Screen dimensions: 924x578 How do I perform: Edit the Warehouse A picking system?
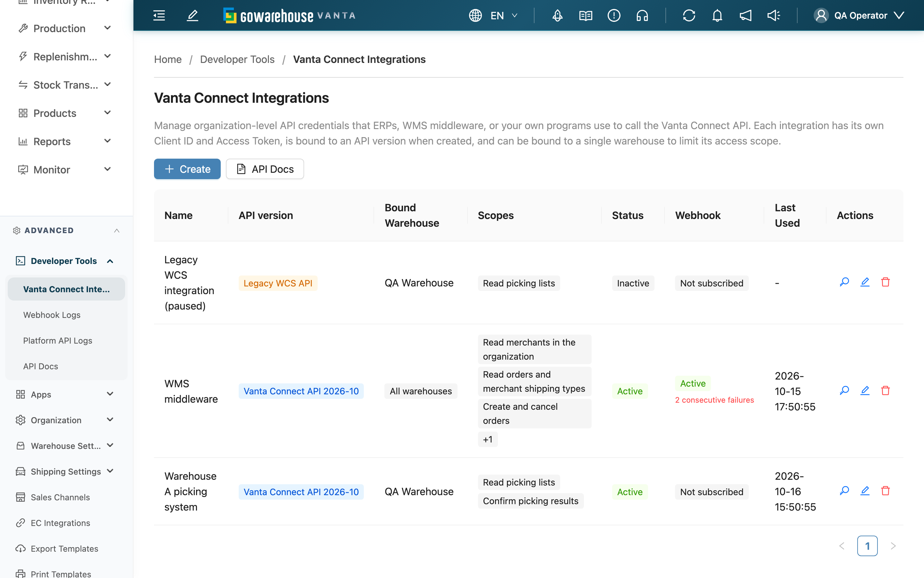[x=865, y=491]
